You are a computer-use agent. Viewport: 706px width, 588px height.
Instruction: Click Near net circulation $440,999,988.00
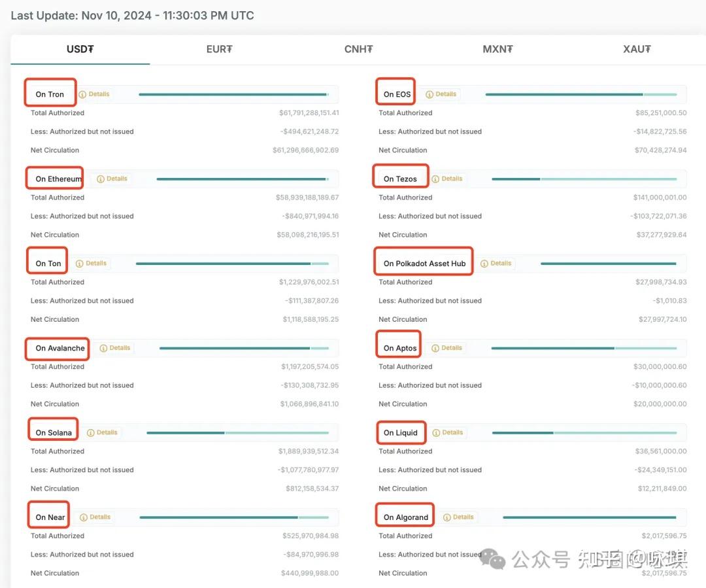(x=310, y=573)
